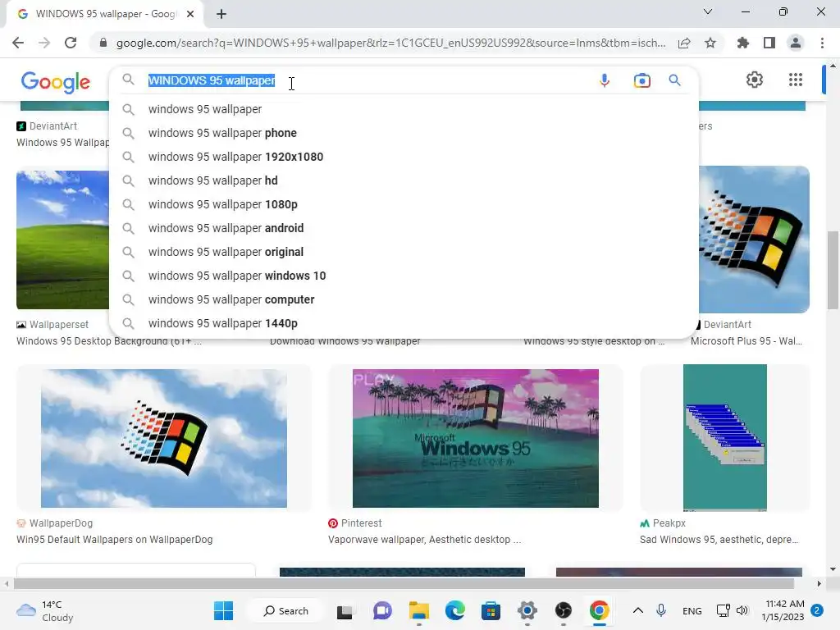Open the Chat taskbar icon
Screen dimensions: 840x630
382,610
